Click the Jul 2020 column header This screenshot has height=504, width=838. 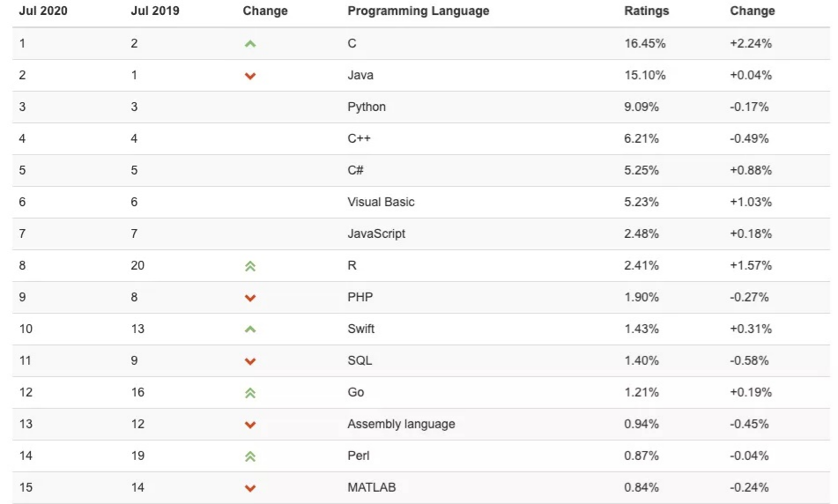click(x=43, y=11)
